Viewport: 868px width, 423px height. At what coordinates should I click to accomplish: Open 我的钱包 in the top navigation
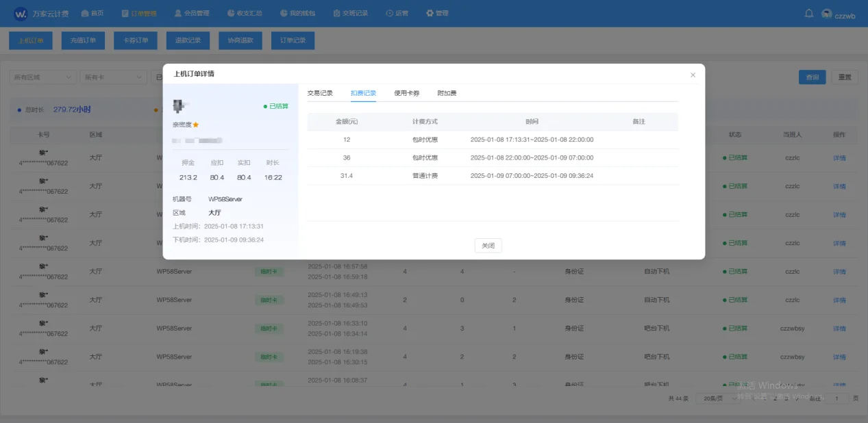click(x=297, y=13)
